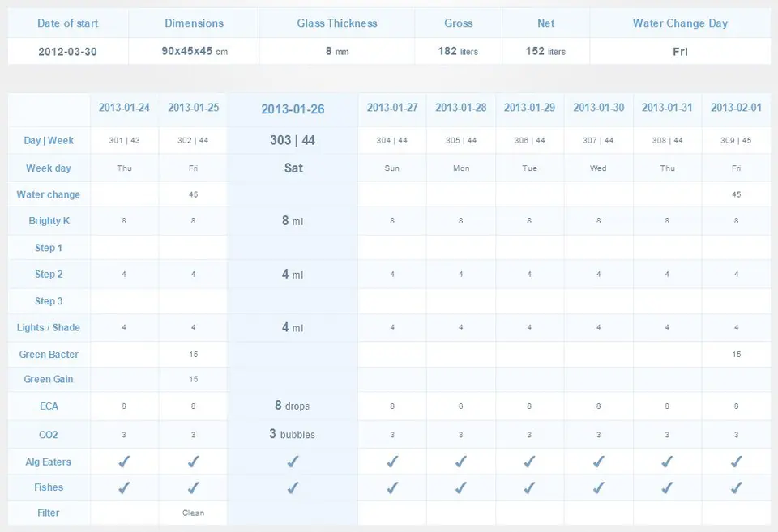
Task: Click Fishes checkmark for 2013-01-25
Action: click(193, 488)
